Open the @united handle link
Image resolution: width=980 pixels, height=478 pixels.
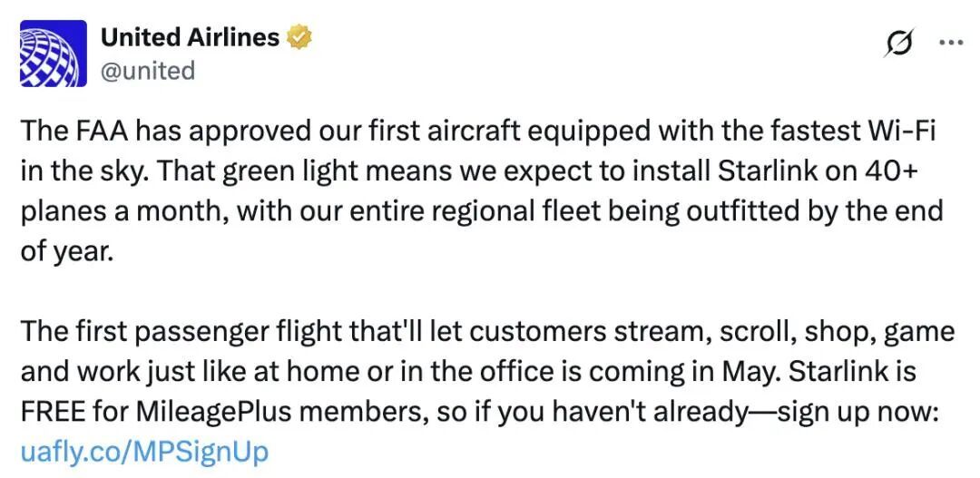[x=147, y=70]
